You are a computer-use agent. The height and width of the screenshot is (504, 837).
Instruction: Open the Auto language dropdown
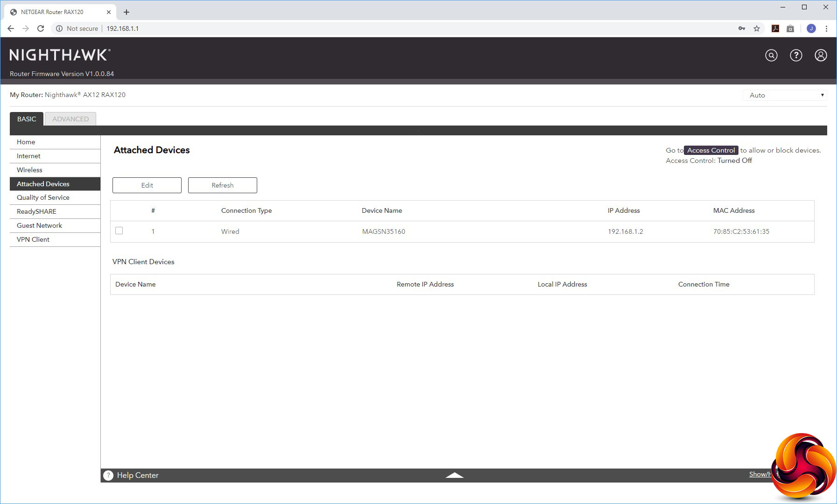[785, 95]
